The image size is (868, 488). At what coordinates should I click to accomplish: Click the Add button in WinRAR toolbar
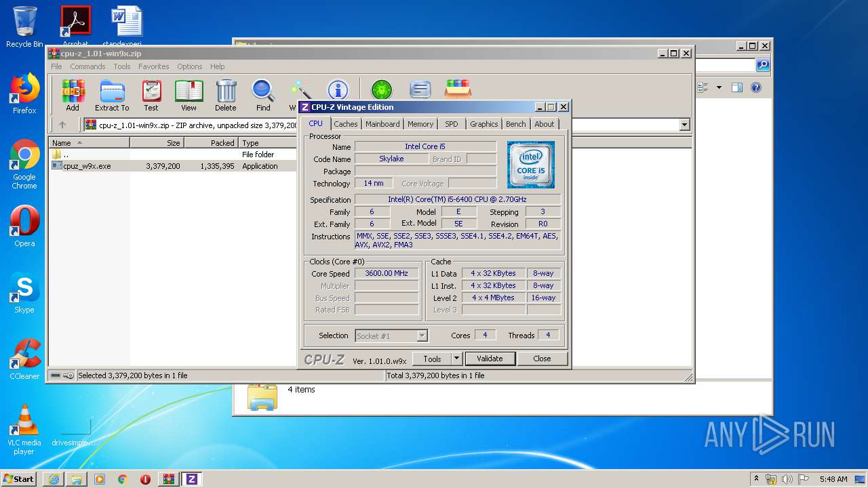click(73, 95)
